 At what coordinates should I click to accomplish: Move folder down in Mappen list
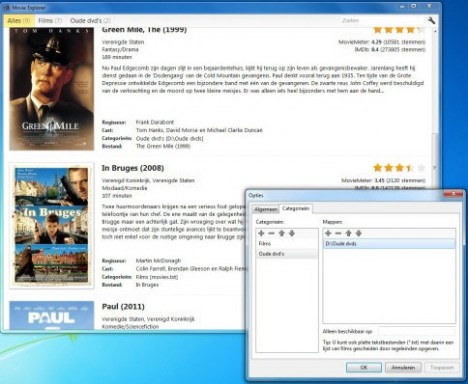359,233
